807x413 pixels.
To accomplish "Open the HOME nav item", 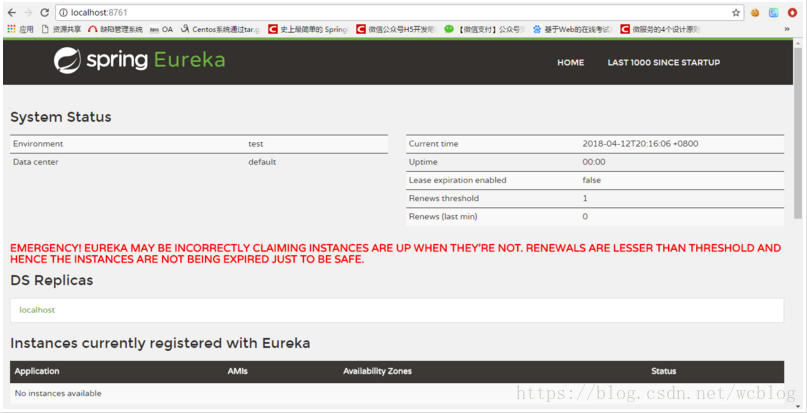I will tap(570, 62).
